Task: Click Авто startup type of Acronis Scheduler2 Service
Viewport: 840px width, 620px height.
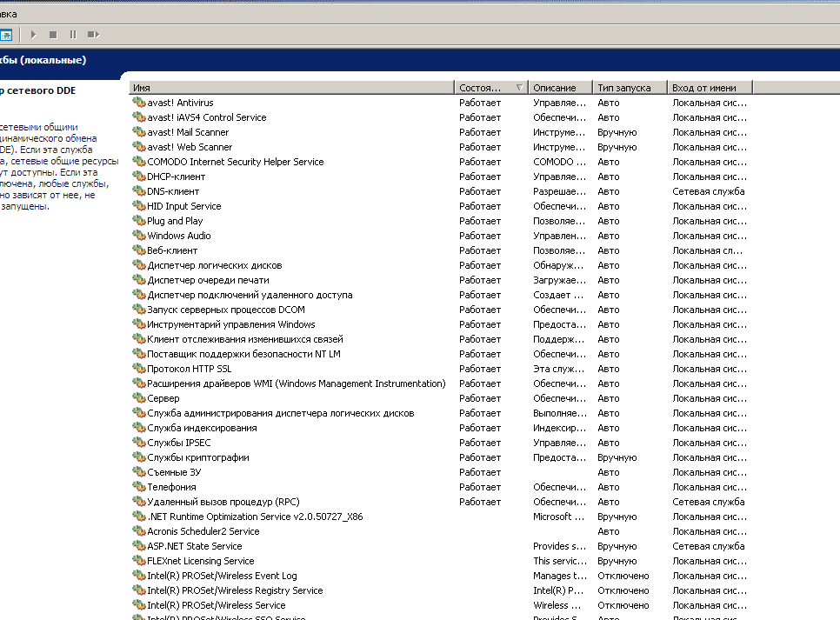Action: point(609,531)
